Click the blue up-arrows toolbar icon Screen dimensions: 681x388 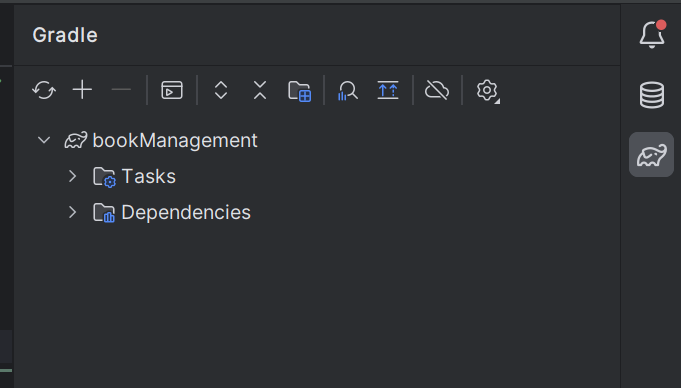click(388, 90)
